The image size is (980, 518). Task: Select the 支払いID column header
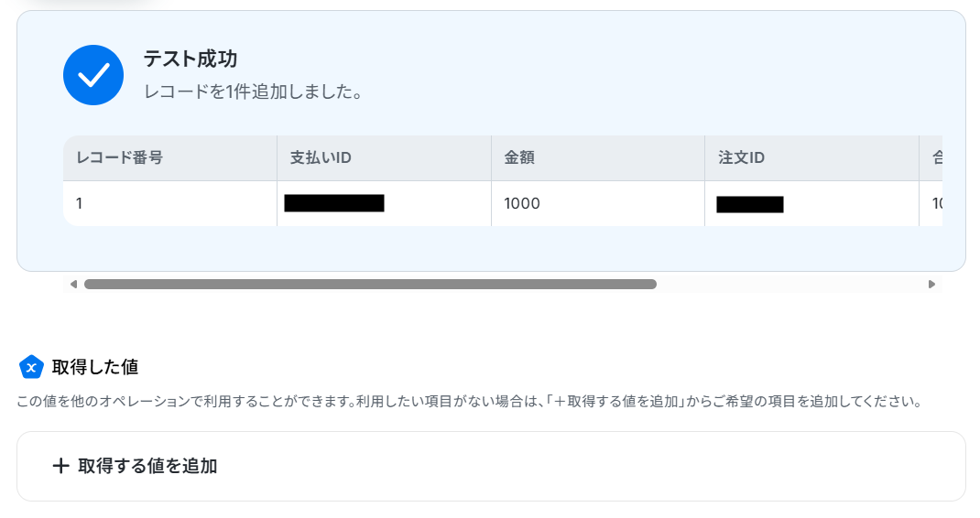coord(385,158)
